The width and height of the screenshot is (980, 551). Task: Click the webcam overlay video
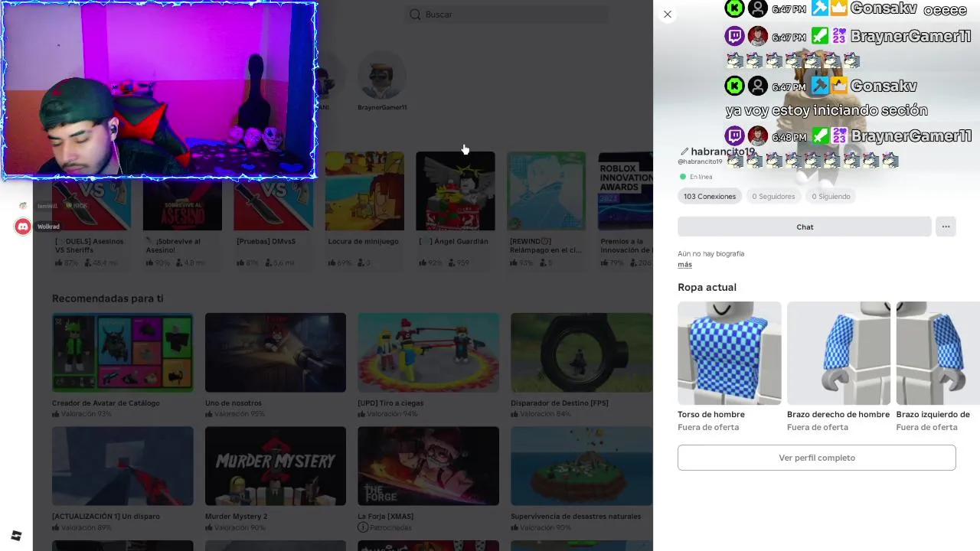coord(159,90)
